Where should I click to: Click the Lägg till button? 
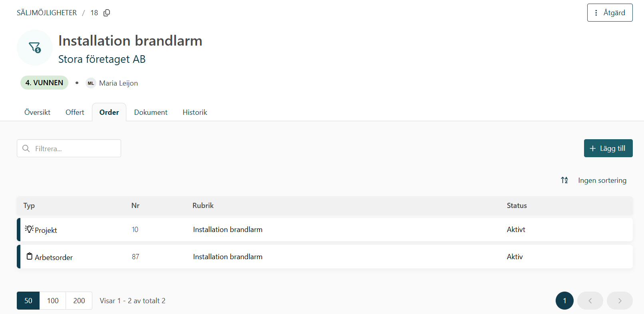click(608, 148)
